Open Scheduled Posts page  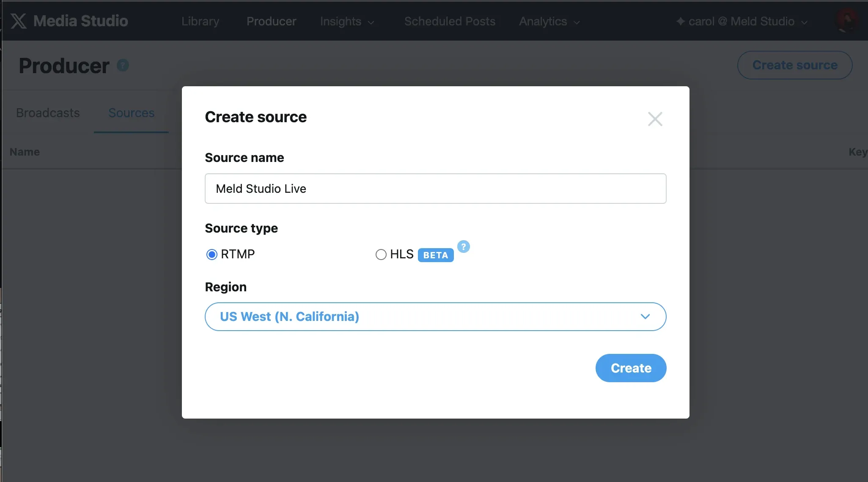450,22
